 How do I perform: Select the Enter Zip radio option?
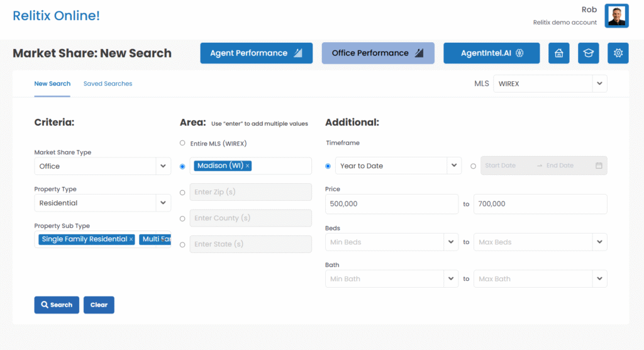(x=182, y=192)
